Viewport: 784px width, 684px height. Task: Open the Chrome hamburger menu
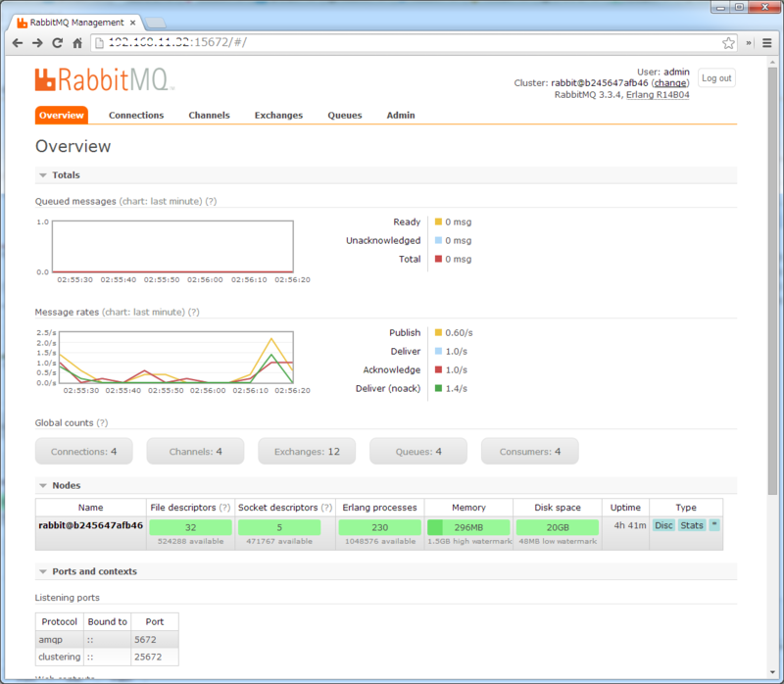click(x=767, y=43)
